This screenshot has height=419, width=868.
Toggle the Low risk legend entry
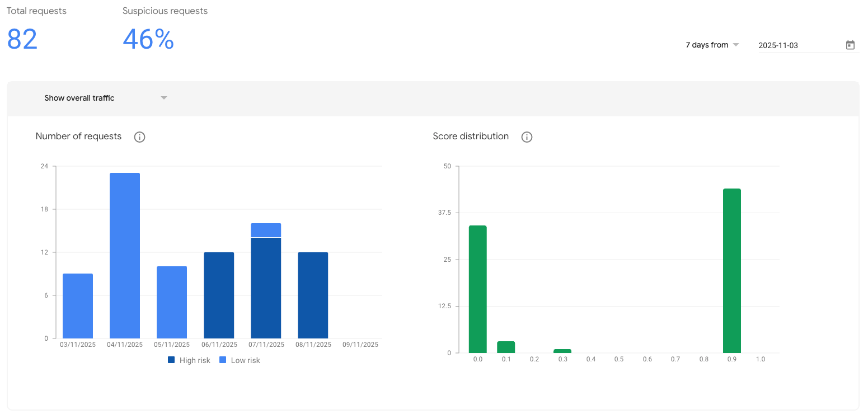pos(240,360)
